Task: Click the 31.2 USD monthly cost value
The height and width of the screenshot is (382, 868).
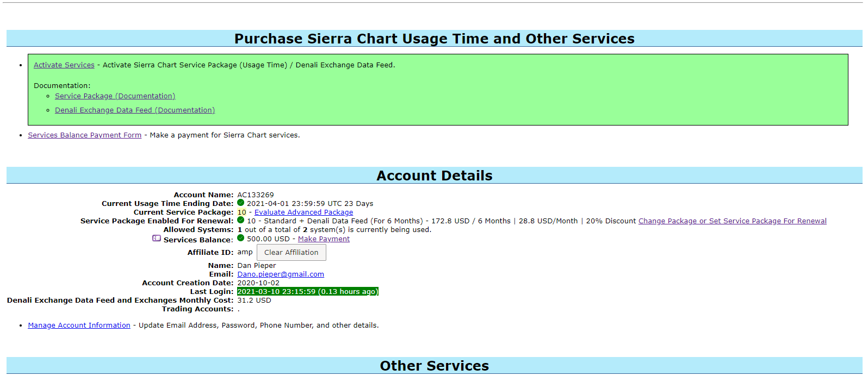Action: pyautogui.click(x=254, y=300)
